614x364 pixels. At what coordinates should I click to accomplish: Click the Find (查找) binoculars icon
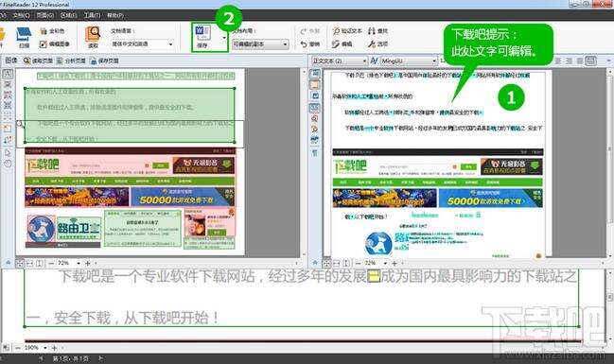point(377,31)
